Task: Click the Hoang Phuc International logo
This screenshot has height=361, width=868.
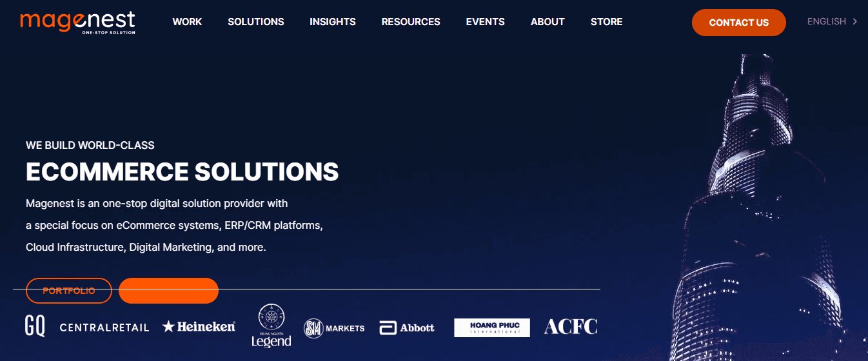Action: [x=492, y=327]
